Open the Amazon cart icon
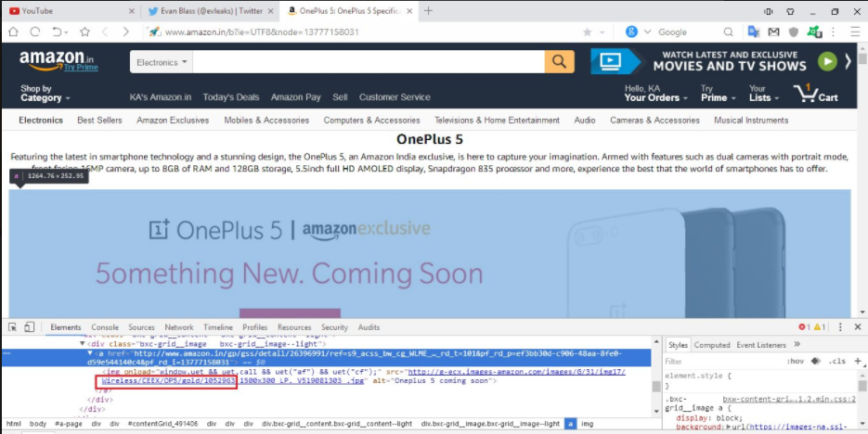Image resolution: width=868 pixels, height=434 pixels. click(x=815, y=94)
